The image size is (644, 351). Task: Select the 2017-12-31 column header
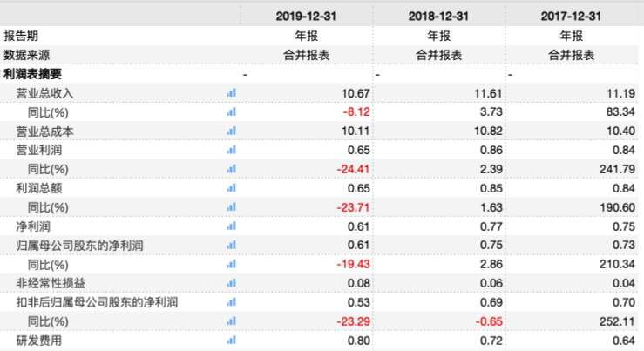point(572,17)
